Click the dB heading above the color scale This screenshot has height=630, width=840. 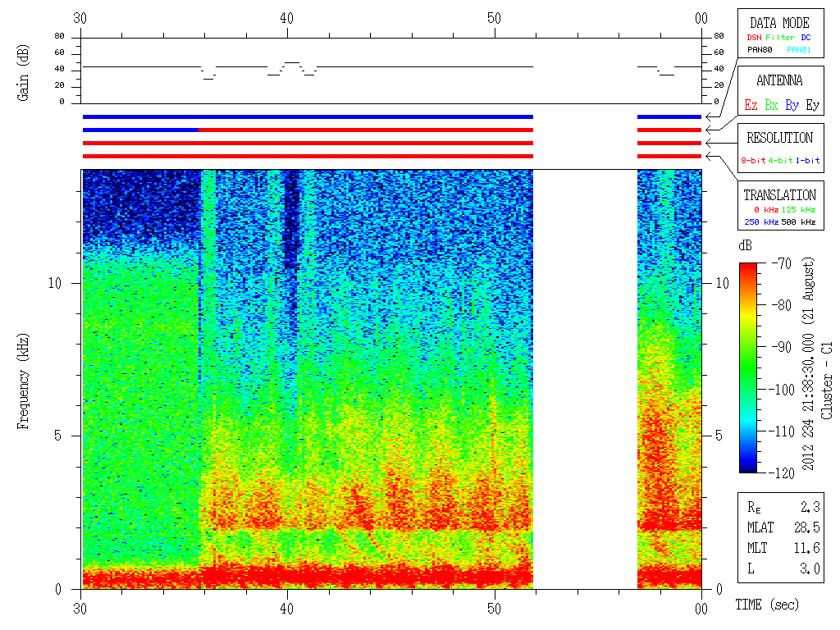pyautogui.click(x=745, y=245)
